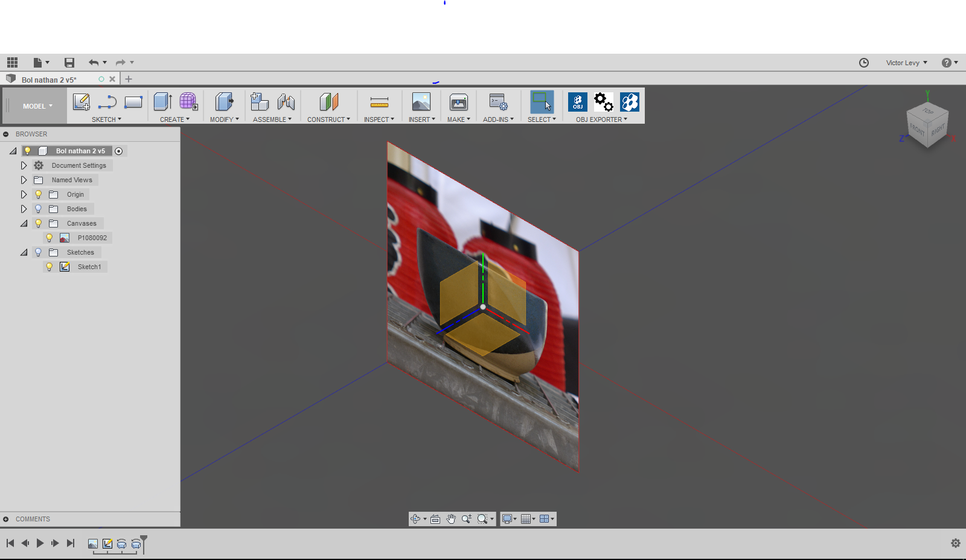Undo the last action
Viewport: 966px width, 560px height.
[x=93, y=62]
